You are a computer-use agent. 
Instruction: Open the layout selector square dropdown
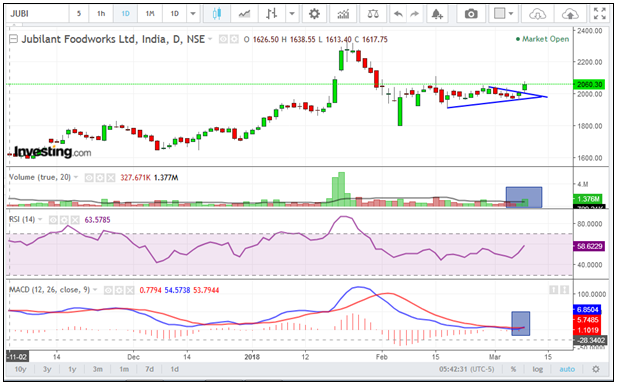(503, 14)
